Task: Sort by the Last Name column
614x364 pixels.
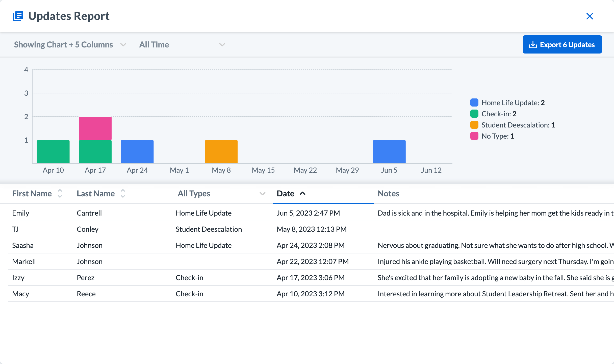Action: (101, 194)
